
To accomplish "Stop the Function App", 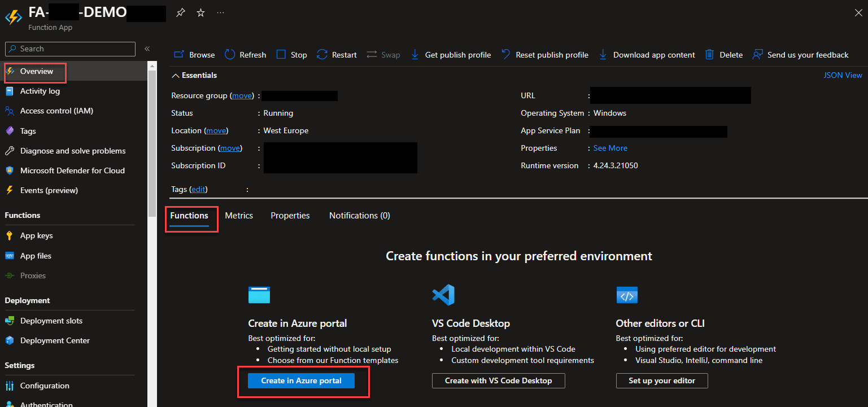I will pos(291,55).
